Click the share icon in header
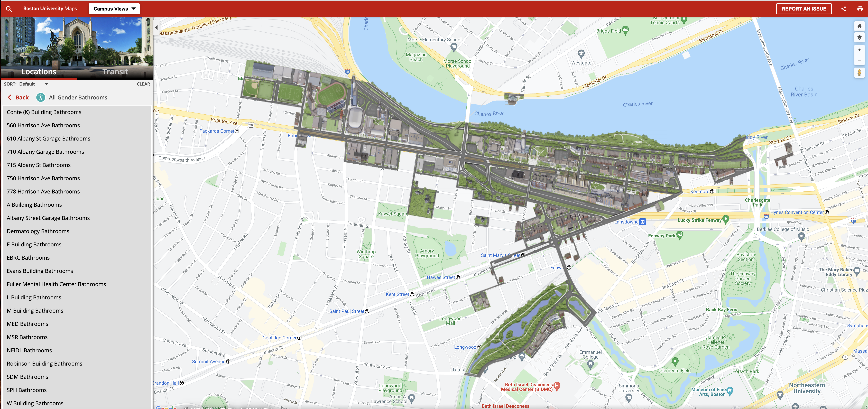Viewport: 868px width, 409px height. click(843, 9)
